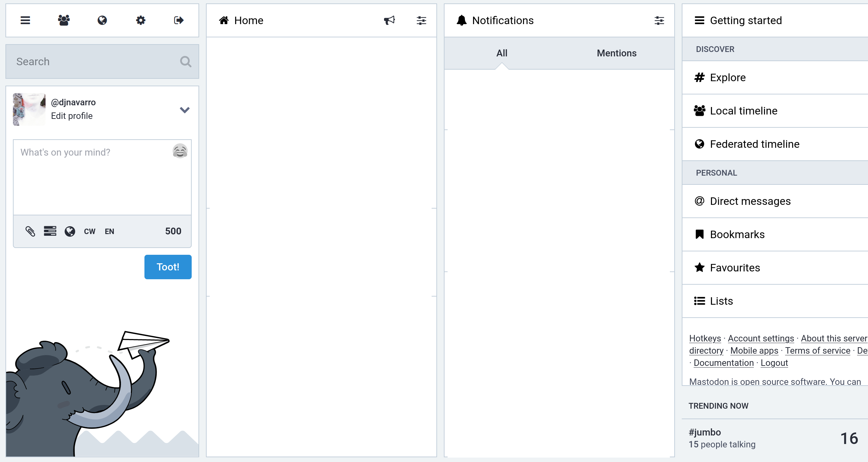Click the home icon in Home header

pos(224,20)
